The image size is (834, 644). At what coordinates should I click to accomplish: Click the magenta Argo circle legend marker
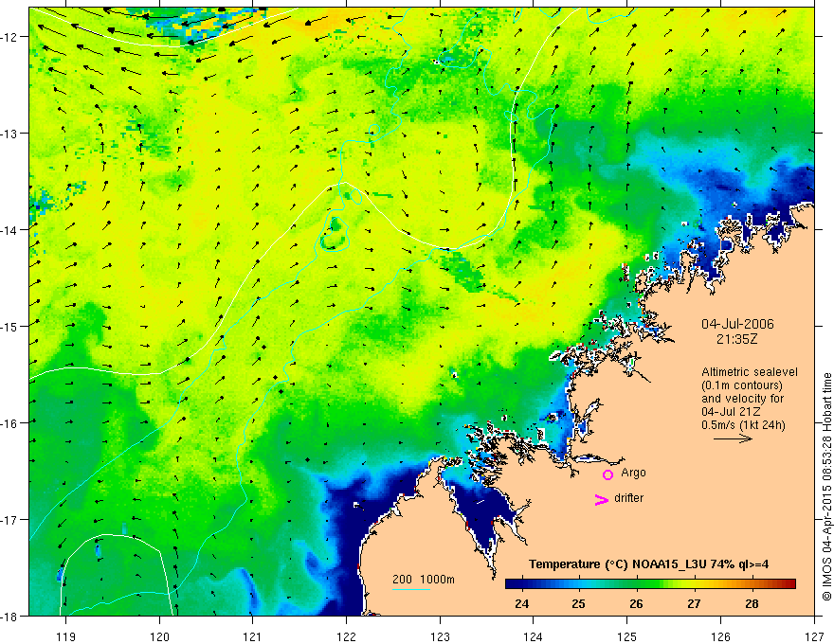tap(607, 474)
